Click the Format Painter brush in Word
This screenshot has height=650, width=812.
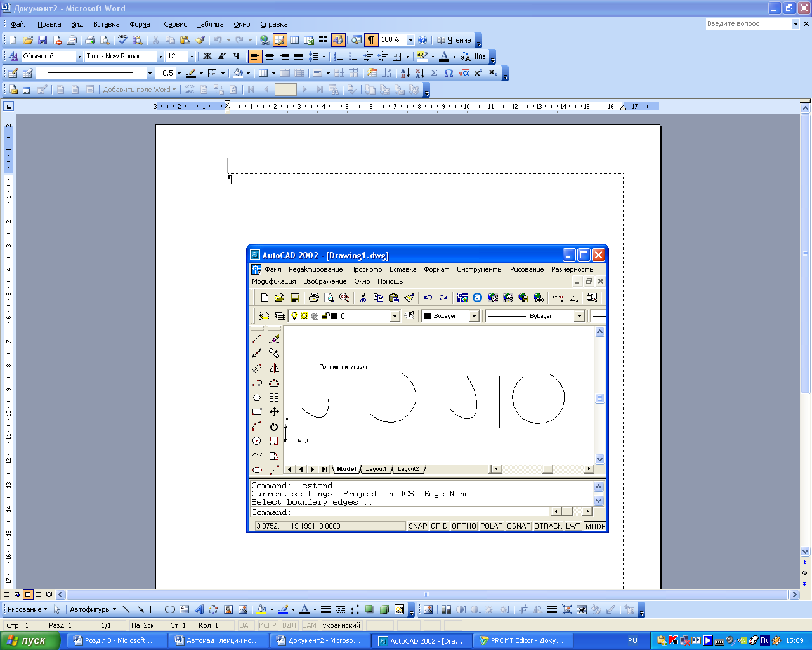point(200,40)
